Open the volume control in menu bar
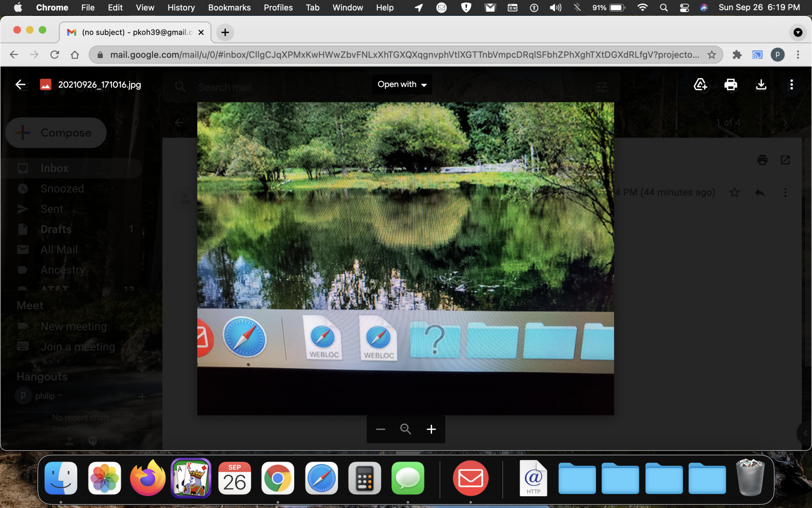Screen dimensions: 812x508 coord(555,7)
